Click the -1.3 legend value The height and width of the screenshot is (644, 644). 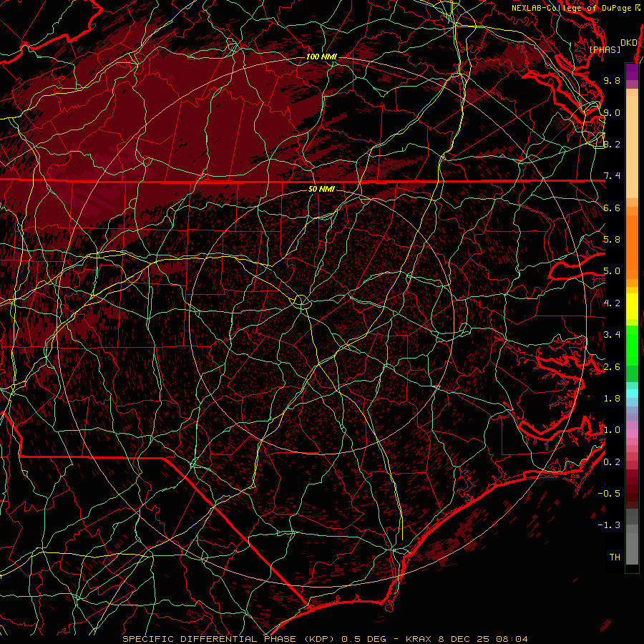609,525
